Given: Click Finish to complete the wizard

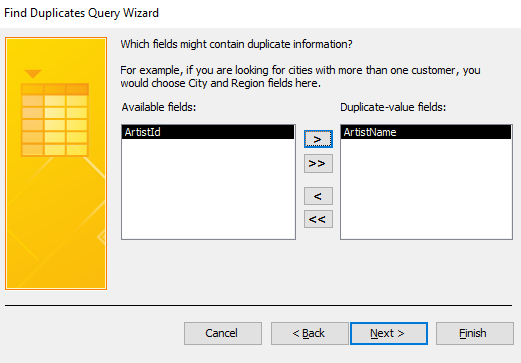Looking at the screenshot, I should click(x=475, y=333).
